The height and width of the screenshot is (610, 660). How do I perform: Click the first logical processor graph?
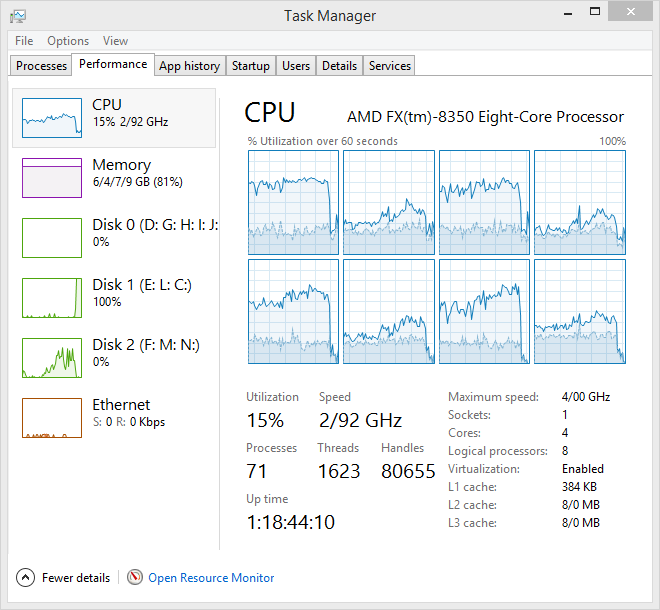click(x=293, y=202)
